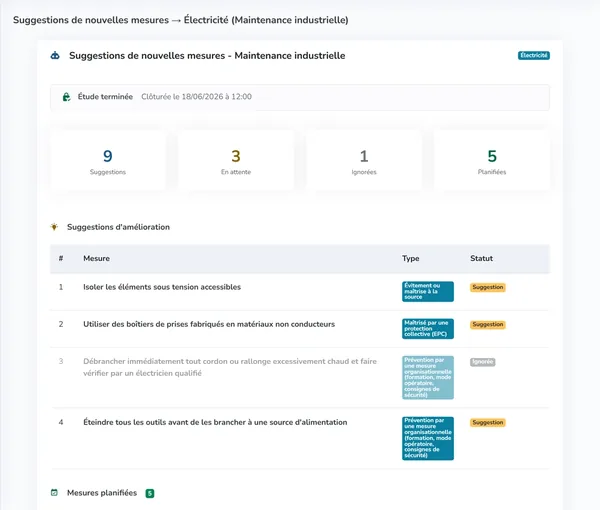Image resolution: width=600 pixels, height=510 pixels.
Task: Click the green 5 badge by Mesures planifiées
Action: pyautogui.click(x=150, y=493)
